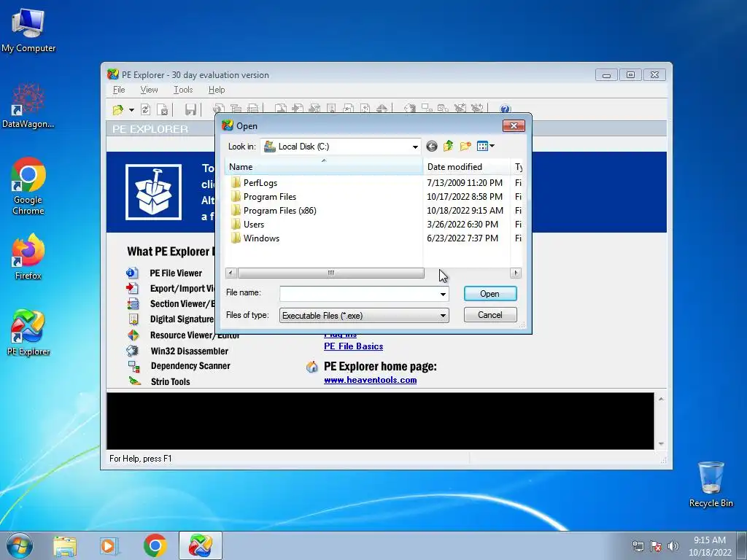
Task: Click the Save floppy disk toolbar icon
Action: coord(190,110)
